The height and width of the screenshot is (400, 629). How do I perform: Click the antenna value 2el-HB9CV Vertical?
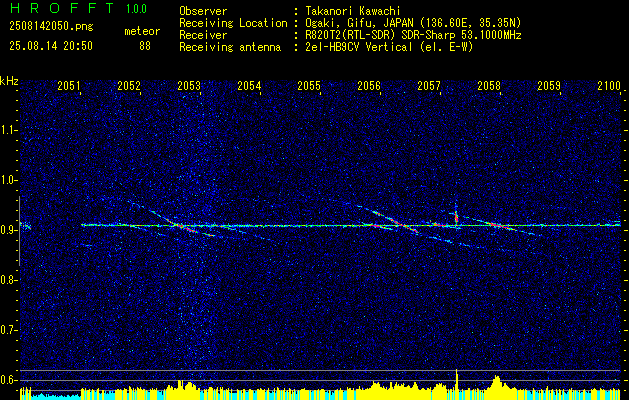358,47
